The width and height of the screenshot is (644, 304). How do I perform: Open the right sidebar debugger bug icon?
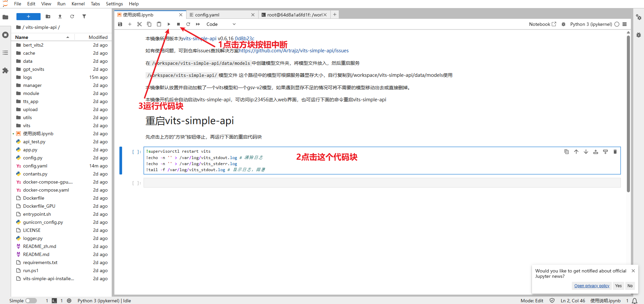tap(639, 35)
